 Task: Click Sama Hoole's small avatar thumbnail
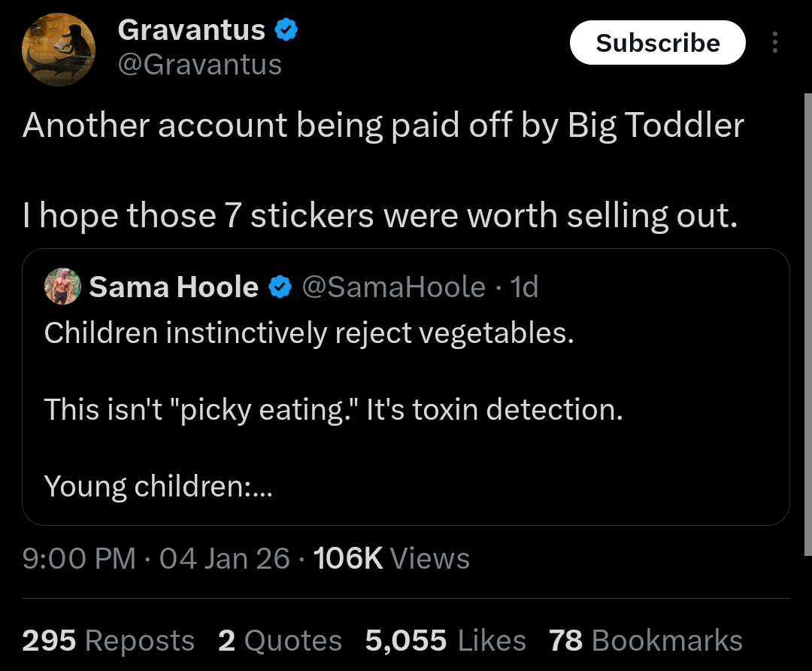click(x=62, y=287)
